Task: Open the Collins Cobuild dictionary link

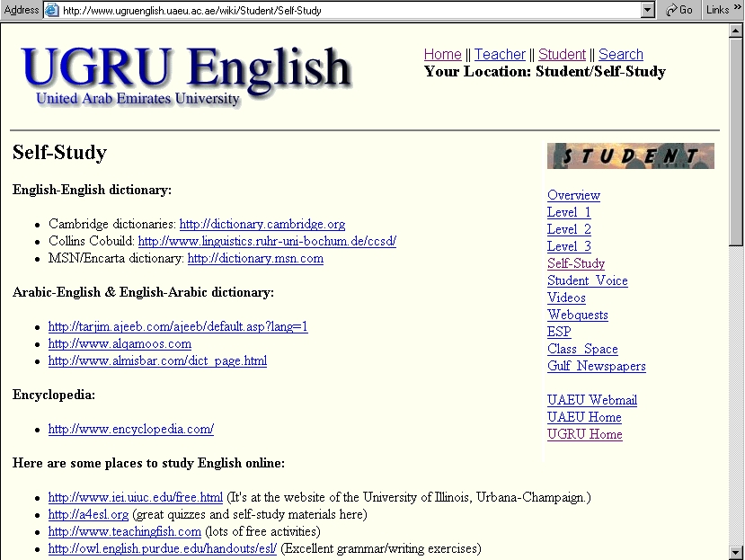Action: coord(266,242)
